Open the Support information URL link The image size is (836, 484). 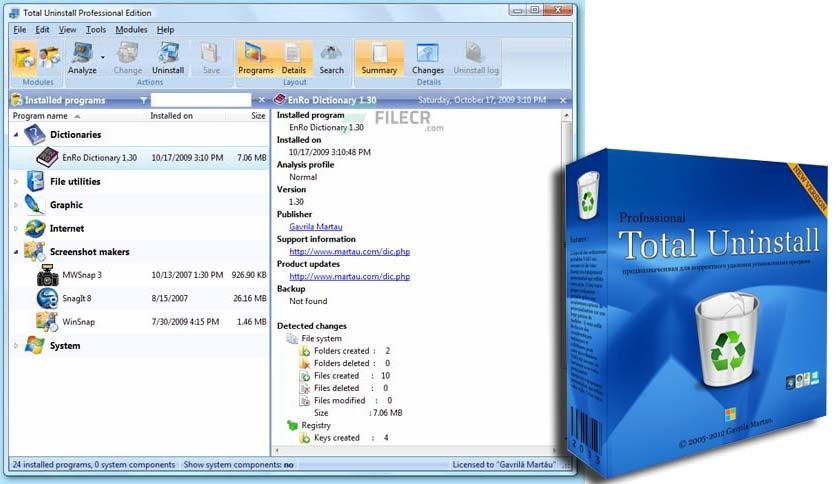(350, 252)
